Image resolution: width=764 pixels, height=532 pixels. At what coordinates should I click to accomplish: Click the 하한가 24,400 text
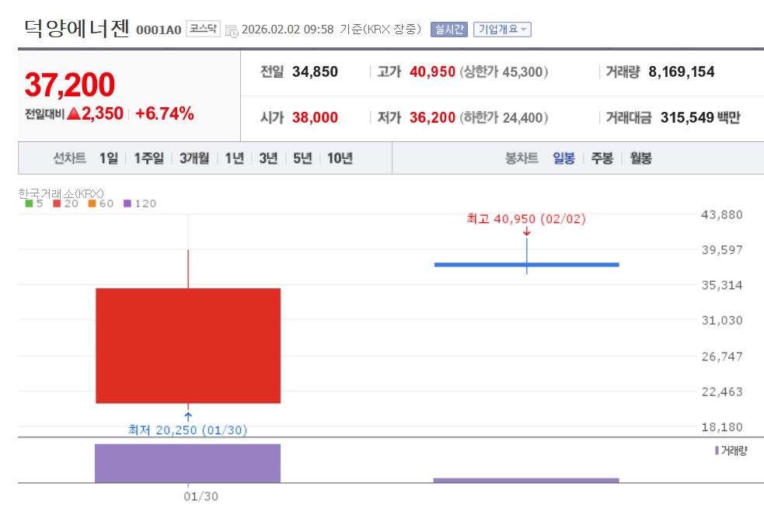504,117
